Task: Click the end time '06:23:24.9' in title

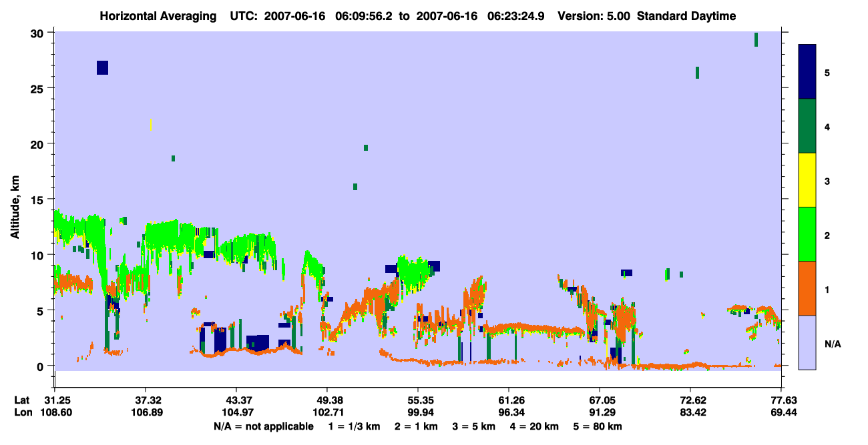Action: coord(515,16)
